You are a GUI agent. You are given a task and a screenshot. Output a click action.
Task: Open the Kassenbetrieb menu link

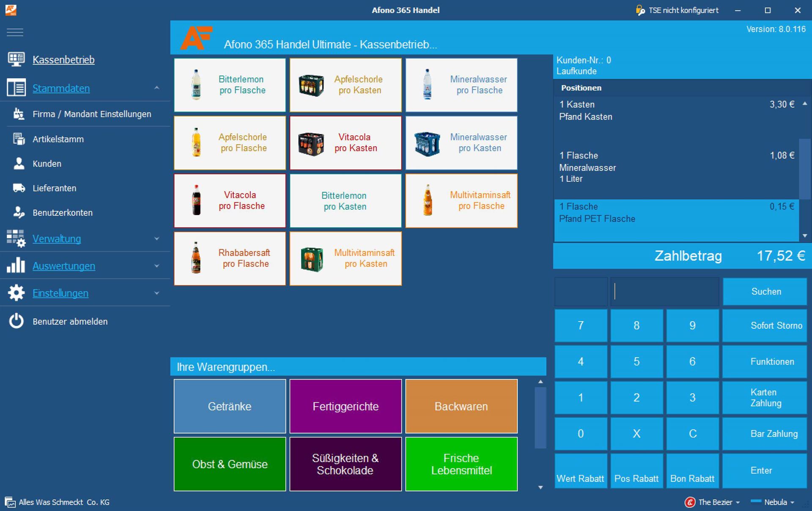click(63, 60)
